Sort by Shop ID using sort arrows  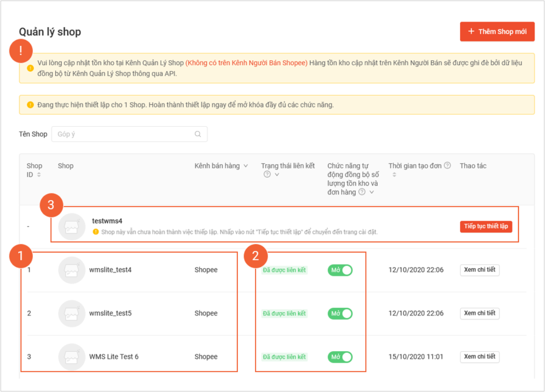point(39,174)
